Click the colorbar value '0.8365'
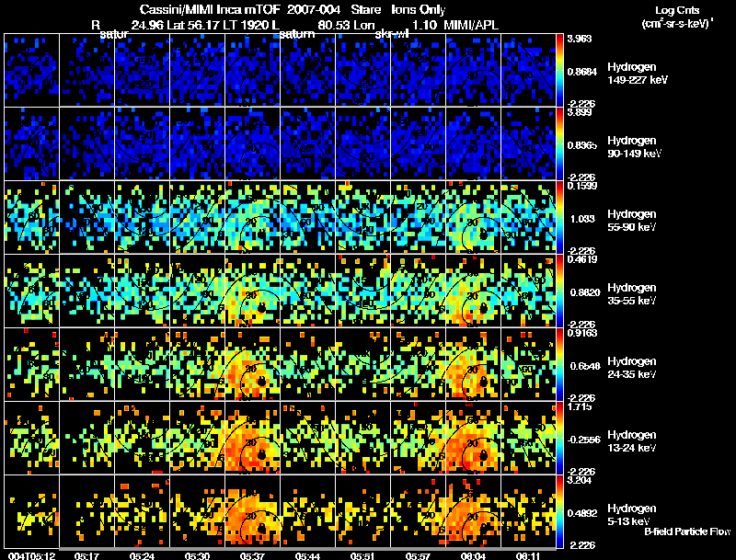This screenshot has height=560, width=736. pyautogui.click(x=582, y=145)
